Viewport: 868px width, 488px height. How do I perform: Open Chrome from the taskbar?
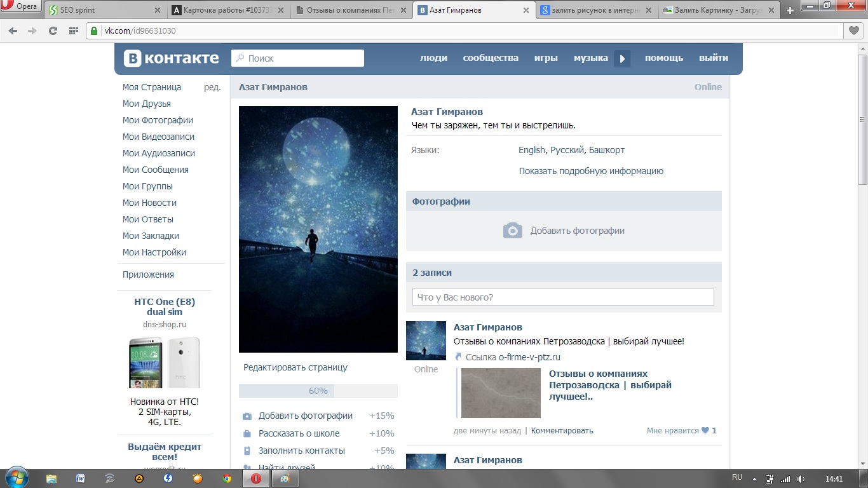[227, 478]
